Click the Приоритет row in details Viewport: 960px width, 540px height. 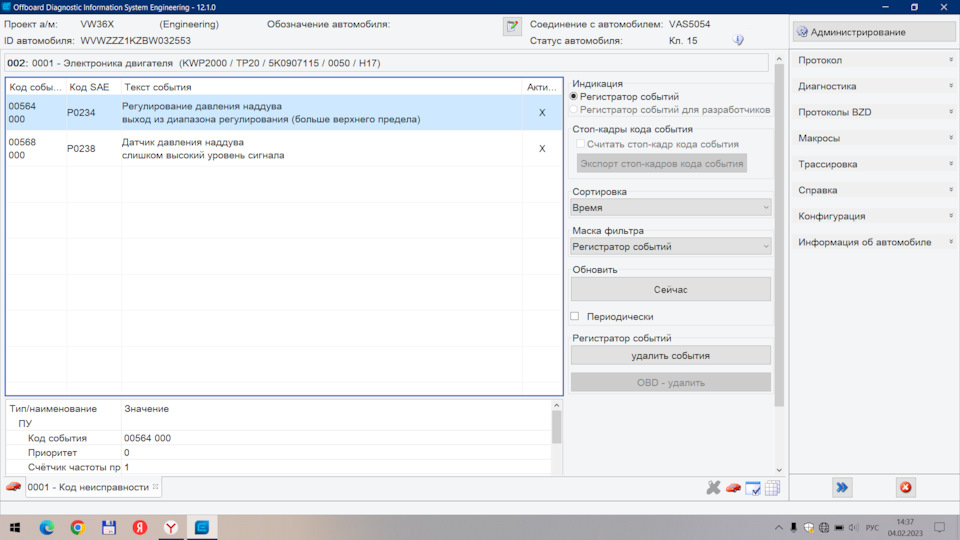tap(279, 453)
